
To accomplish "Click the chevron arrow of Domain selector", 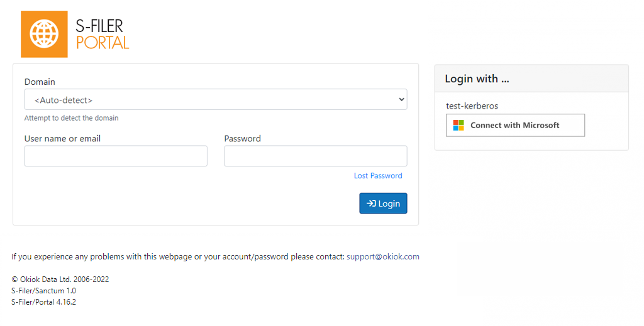I will [x=401, y=100].
